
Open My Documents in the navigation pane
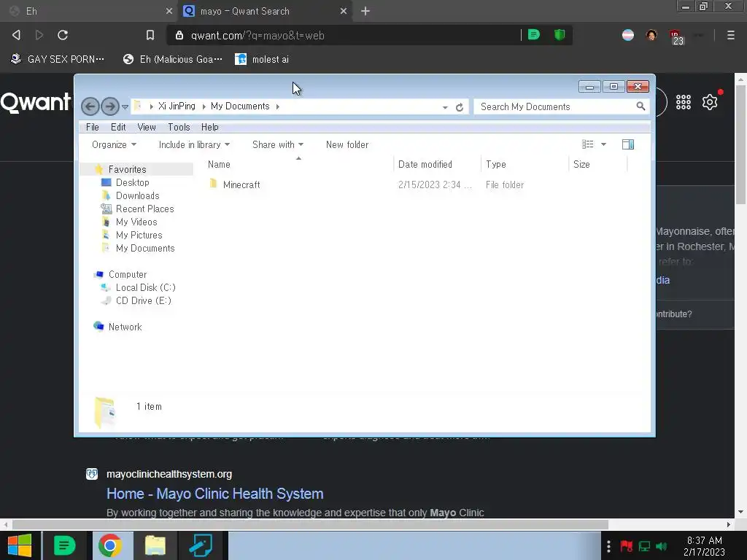(145, 249)
